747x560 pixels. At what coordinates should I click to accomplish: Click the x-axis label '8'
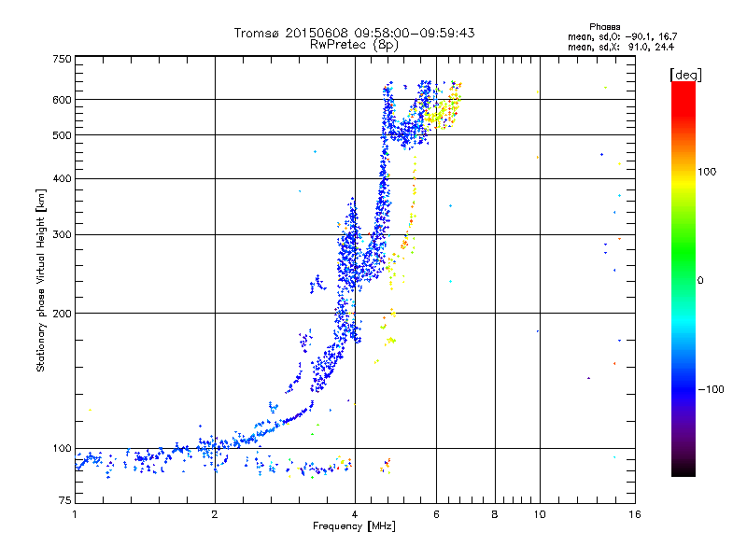click(495, 514)
